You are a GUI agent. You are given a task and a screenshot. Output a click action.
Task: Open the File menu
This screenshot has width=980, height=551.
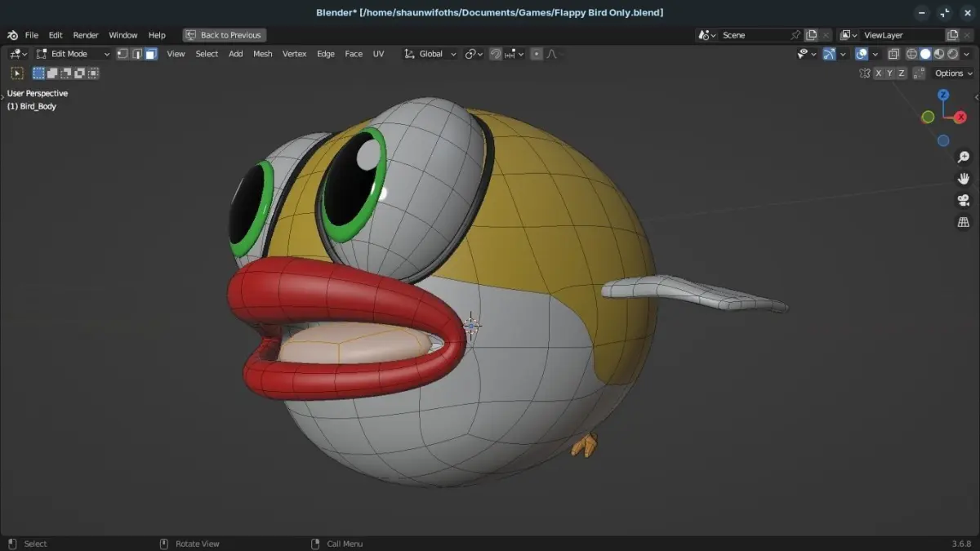point(32,35)
